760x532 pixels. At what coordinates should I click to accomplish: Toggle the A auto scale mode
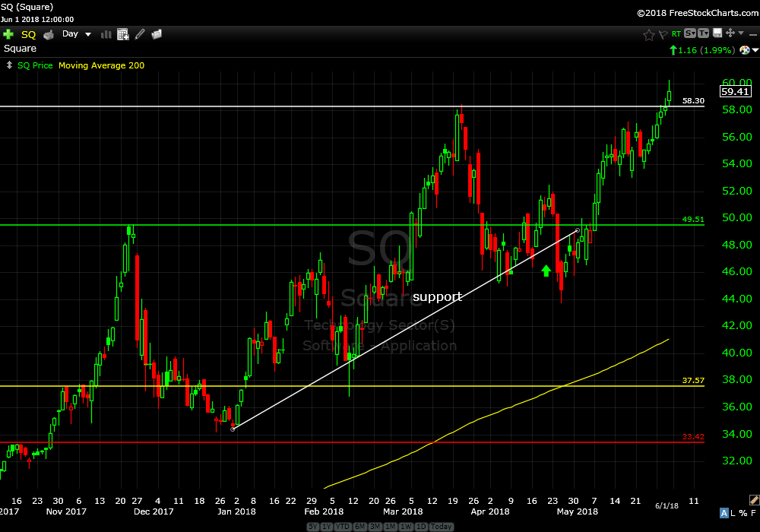point(724,513)
